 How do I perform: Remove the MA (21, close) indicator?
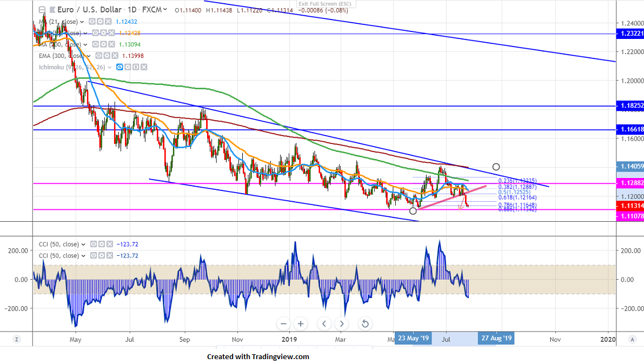108,21
